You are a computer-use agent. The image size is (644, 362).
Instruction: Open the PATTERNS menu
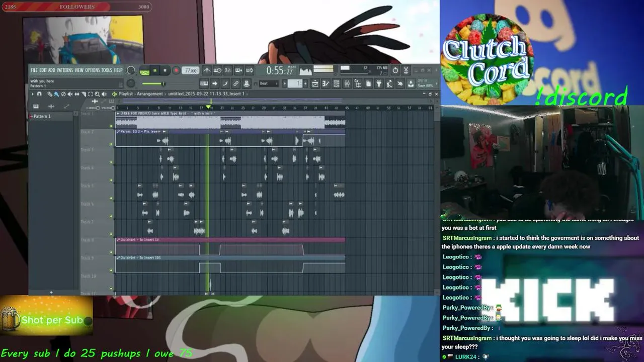[65, 70]
